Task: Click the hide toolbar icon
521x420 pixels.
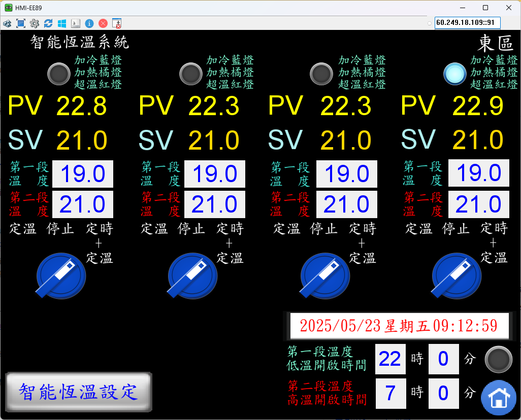Action: (x=117, y=23)
